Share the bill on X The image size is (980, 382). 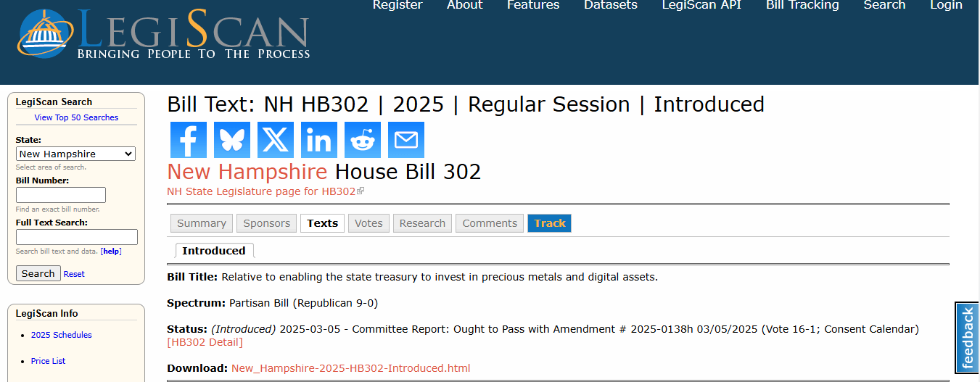[276, 140]
